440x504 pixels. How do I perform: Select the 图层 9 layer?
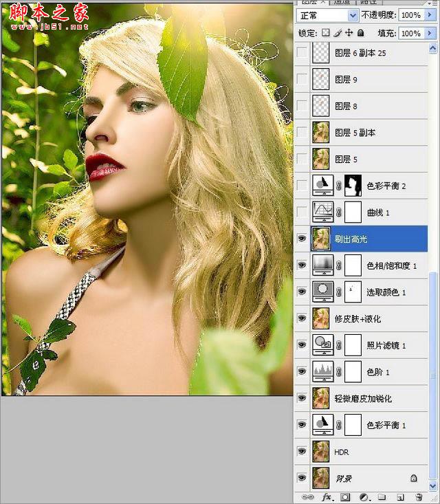[368, 79]
